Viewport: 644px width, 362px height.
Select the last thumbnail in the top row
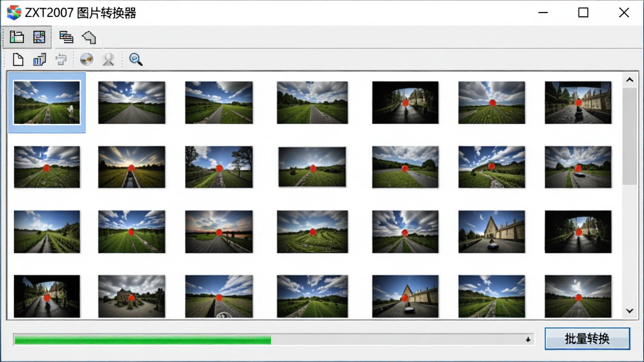(579, 102)
